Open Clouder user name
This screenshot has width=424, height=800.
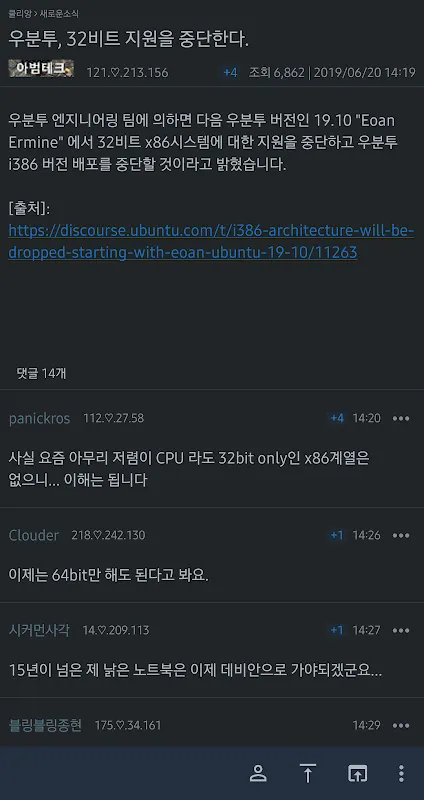34,535
